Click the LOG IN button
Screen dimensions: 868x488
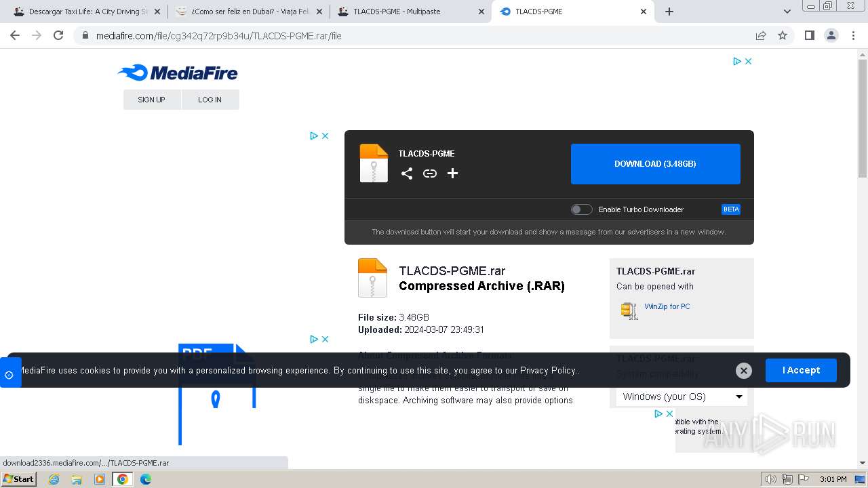pyautogui.click(x=210, y=100)
